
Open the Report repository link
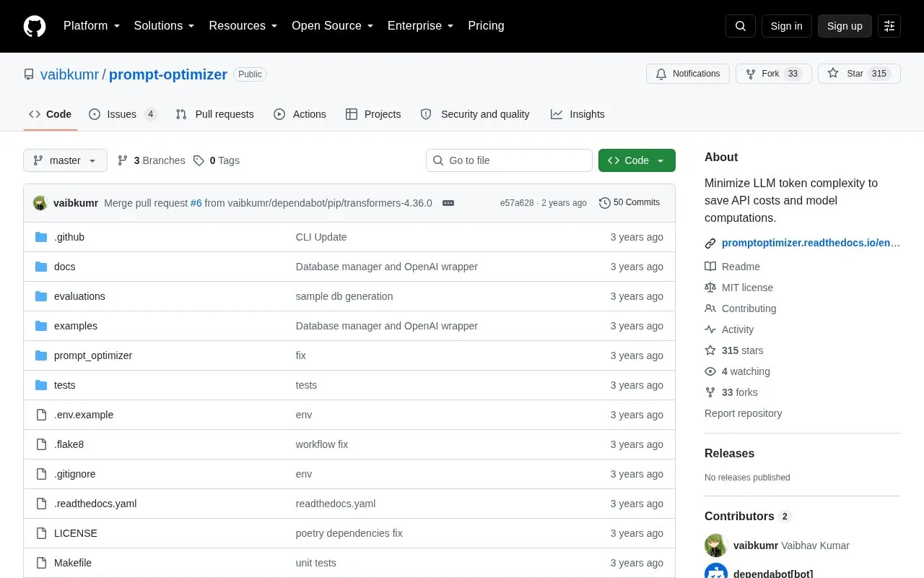pos(744,413)
